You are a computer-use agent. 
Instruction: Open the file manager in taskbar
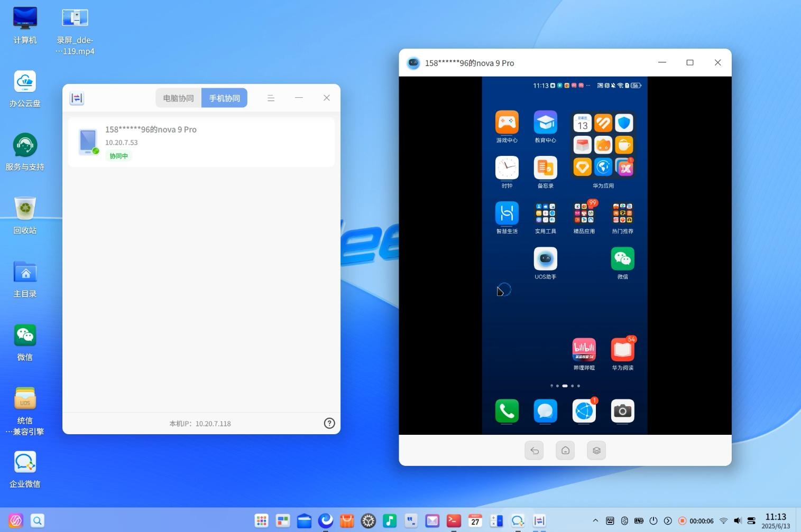click(304, 520)
